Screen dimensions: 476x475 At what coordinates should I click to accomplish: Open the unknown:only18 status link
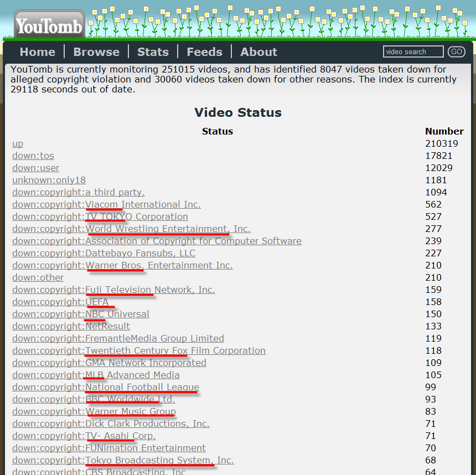click(x=49, y=180)
